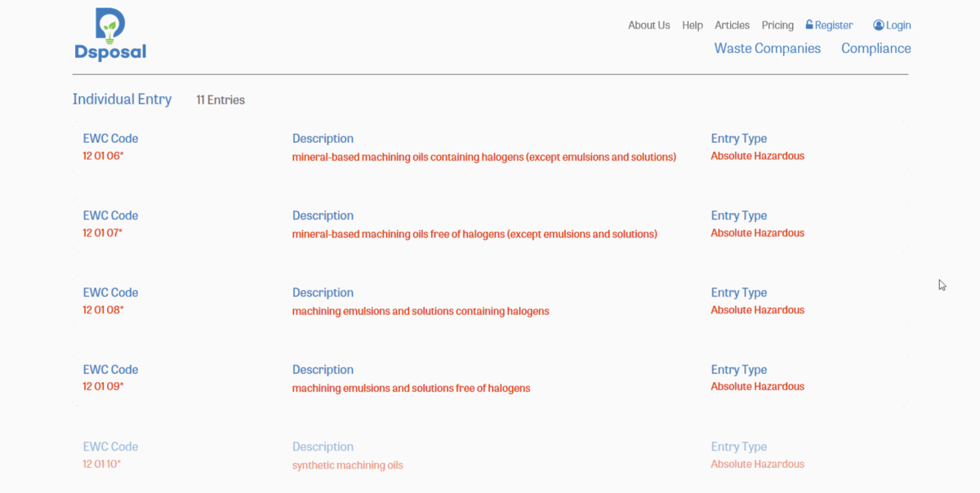The width and height of the screenshot is (980, 493).
Task: Click the Register link
Action: [x=834, y=25]
